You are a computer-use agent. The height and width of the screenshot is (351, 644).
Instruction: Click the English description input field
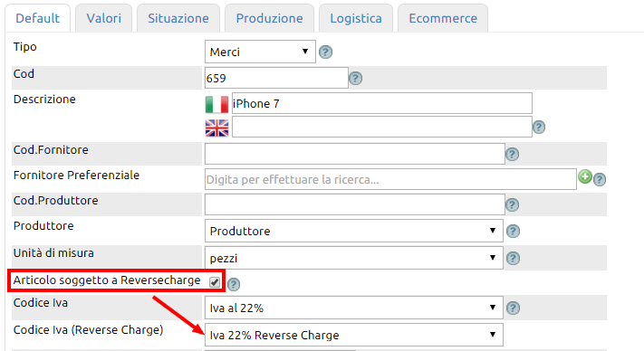click(382, 127)
